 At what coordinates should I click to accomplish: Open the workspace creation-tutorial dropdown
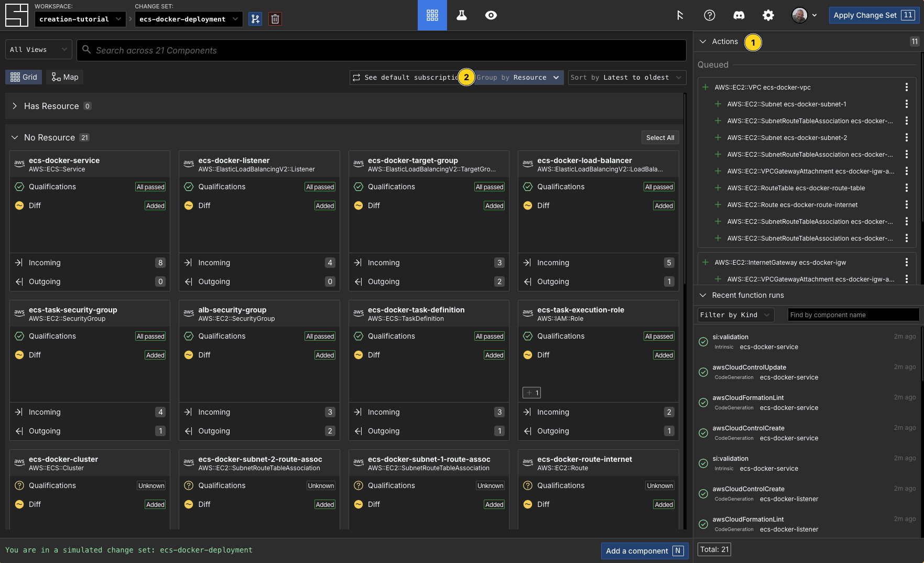point(80,19)
